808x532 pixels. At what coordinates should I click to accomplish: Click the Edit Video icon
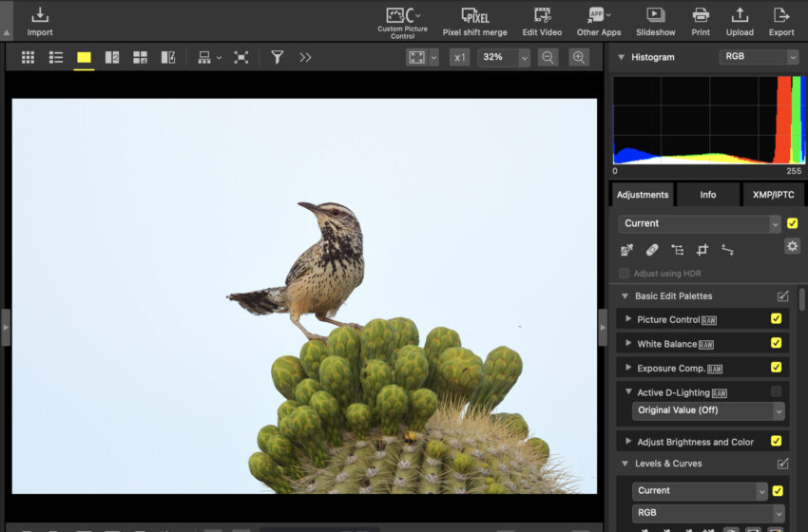tap(542, 16)
